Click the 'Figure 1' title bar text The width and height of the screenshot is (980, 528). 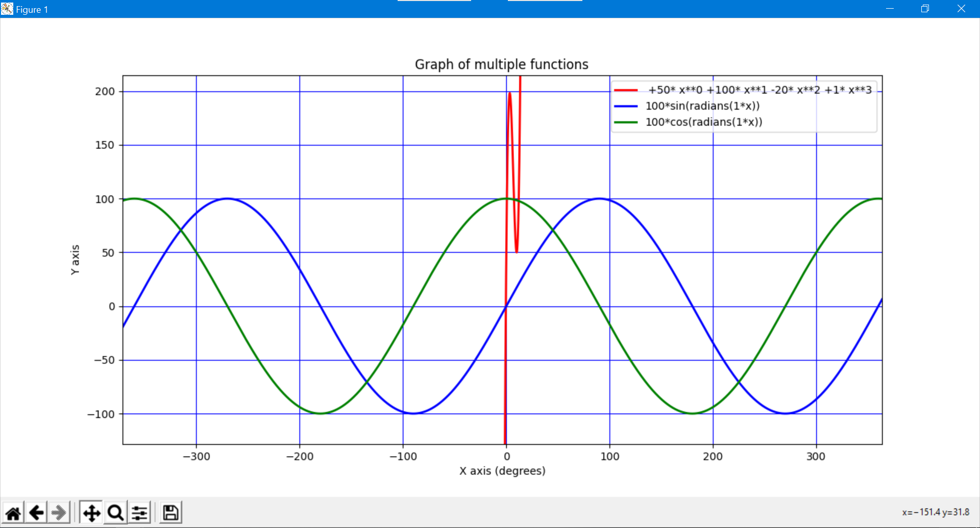pyautogui.click(x=32, y=9)
